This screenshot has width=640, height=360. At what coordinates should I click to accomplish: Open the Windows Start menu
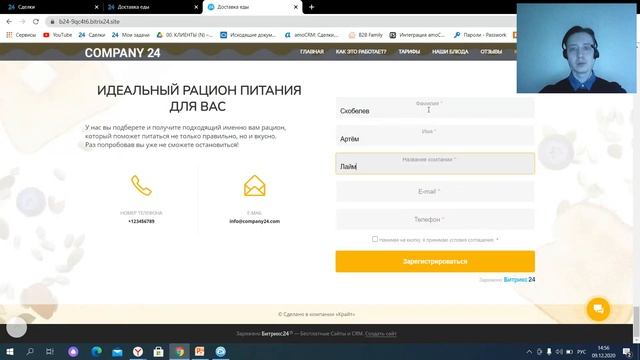[9, 351]
